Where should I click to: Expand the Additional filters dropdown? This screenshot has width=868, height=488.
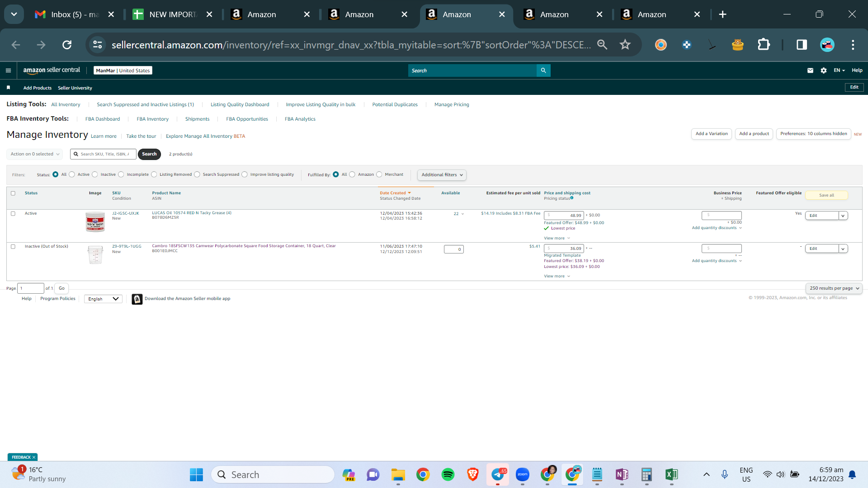[x=442, y=175]
